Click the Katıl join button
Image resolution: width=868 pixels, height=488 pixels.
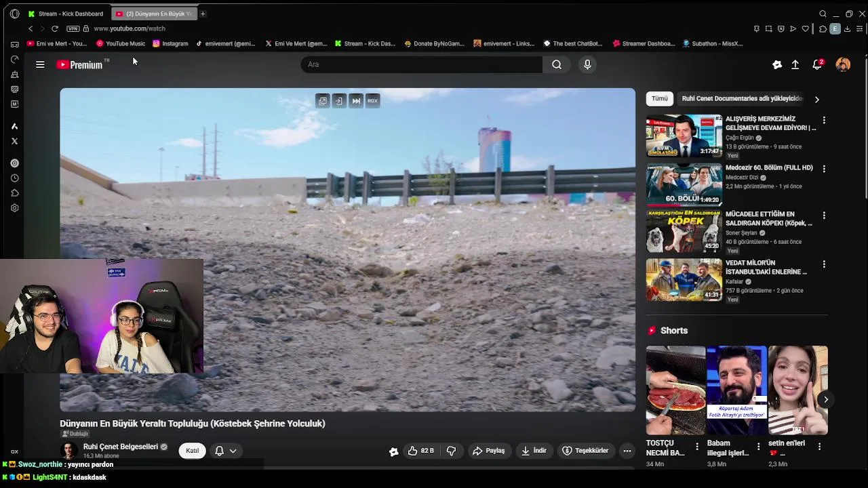pos(193,451)
